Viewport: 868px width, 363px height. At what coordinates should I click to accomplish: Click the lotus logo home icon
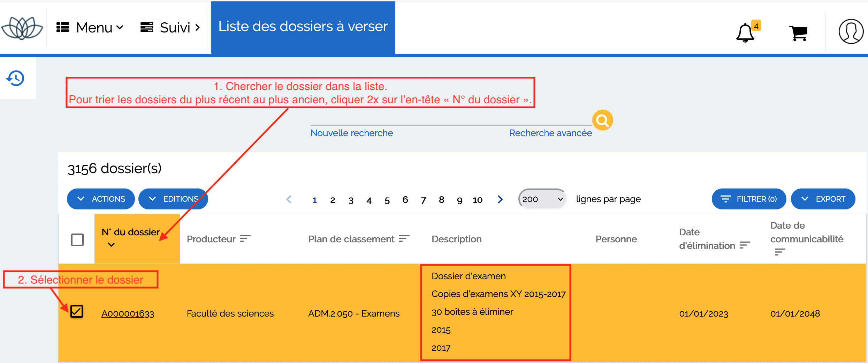[22, 28]
